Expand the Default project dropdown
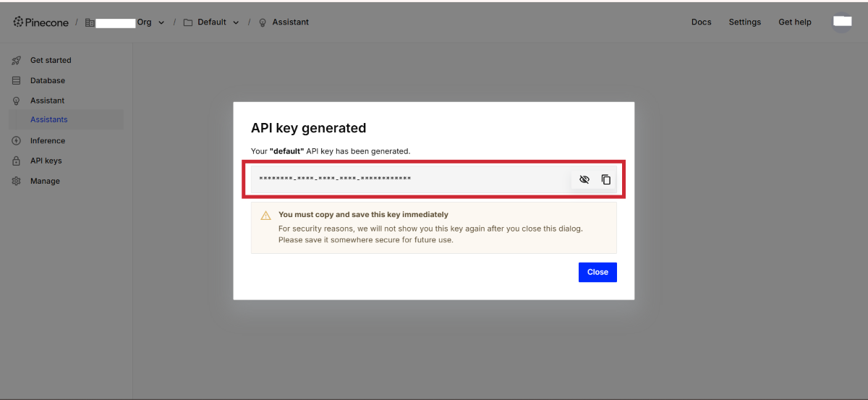This screenshot has height=400, width=868. pos(236,22)
